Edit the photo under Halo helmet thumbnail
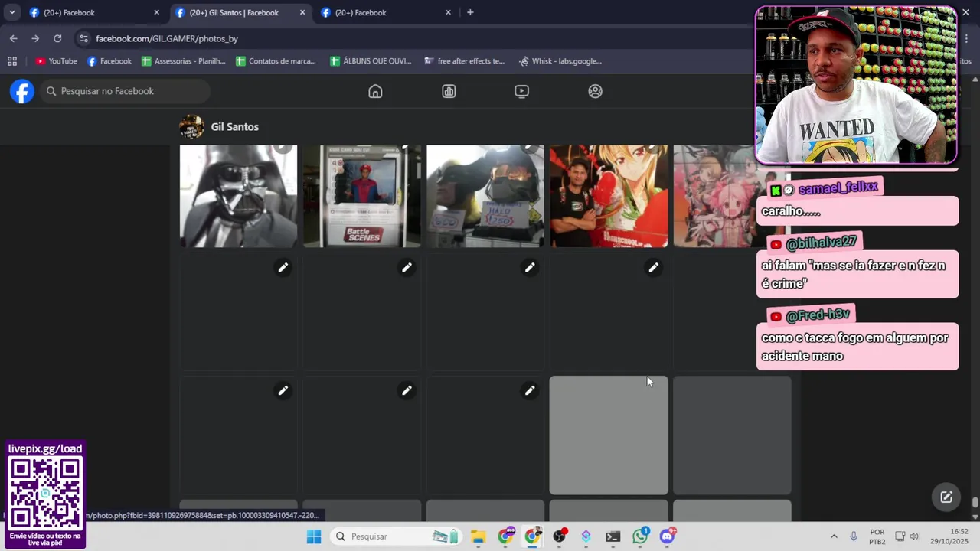 point(529,267)
